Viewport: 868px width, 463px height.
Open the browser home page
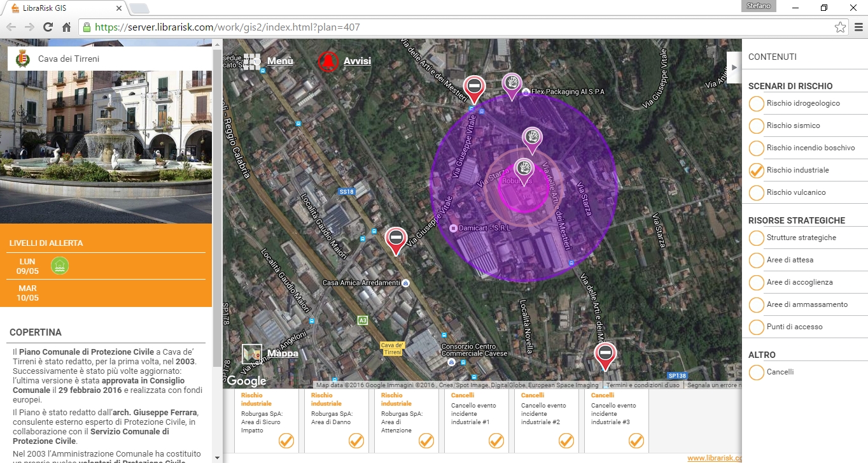(66, 27)
